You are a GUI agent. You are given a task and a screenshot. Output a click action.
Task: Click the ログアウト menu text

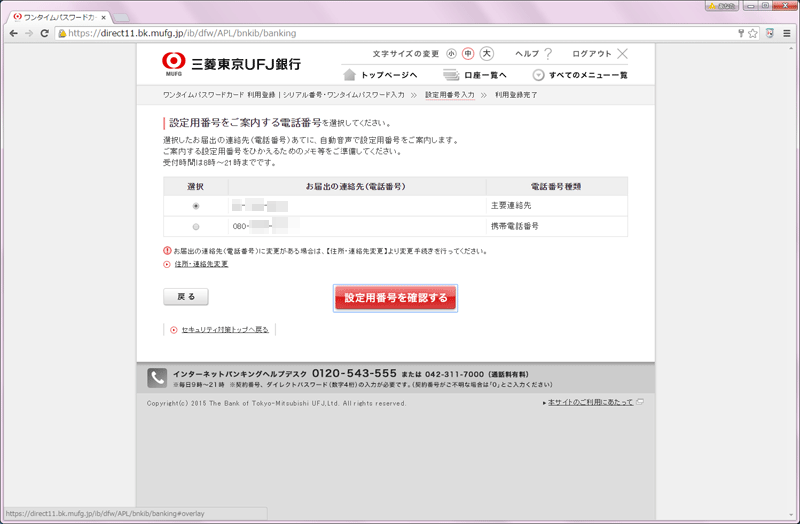pyautogui.click(x=592, y=54)
